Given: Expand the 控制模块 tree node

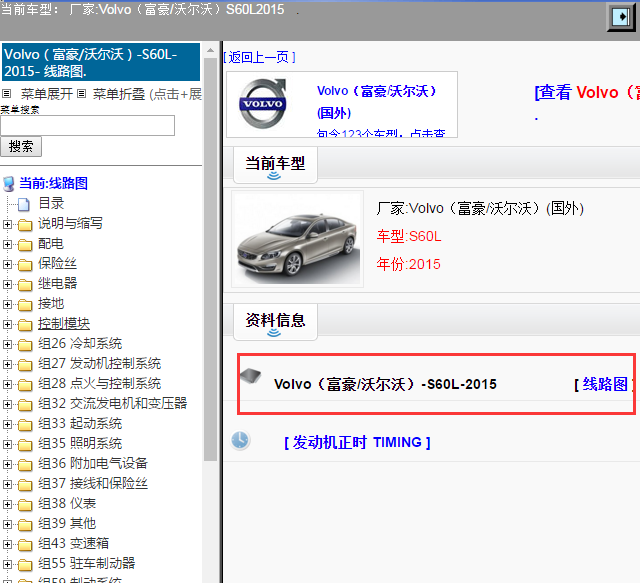Looking at the screenshot, I should click(x=7, y=324).
